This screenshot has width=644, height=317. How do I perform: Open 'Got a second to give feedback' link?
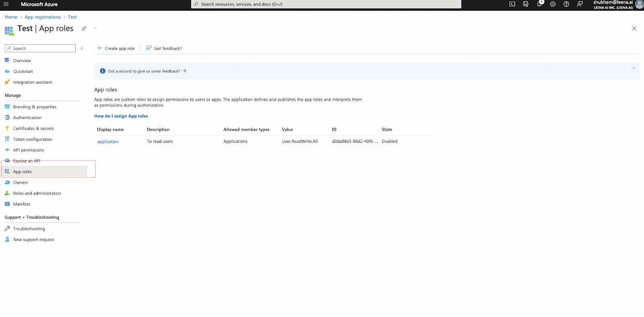point(147,71)
